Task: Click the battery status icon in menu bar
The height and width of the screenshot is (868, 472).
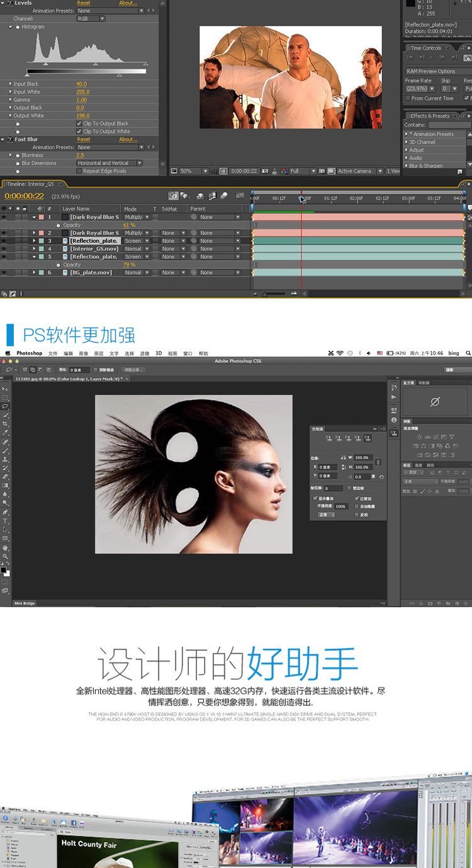Action: tap(390, 353)
